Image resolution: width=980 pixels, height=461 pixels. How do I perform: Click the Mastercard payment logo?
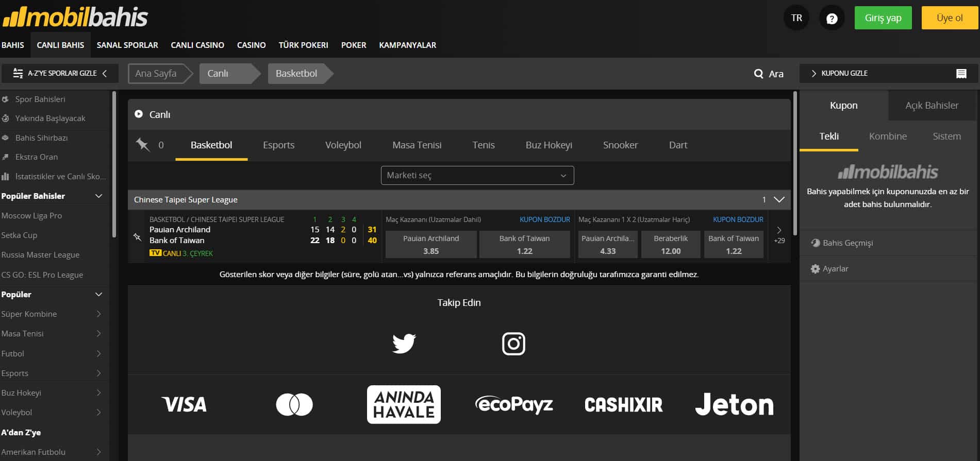click(x=294, y=404)
